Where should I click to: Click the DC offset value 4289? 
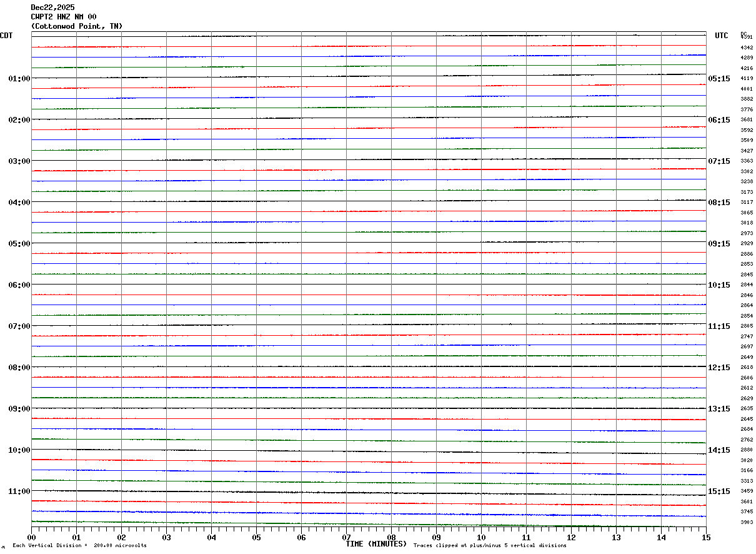(747, 58)
